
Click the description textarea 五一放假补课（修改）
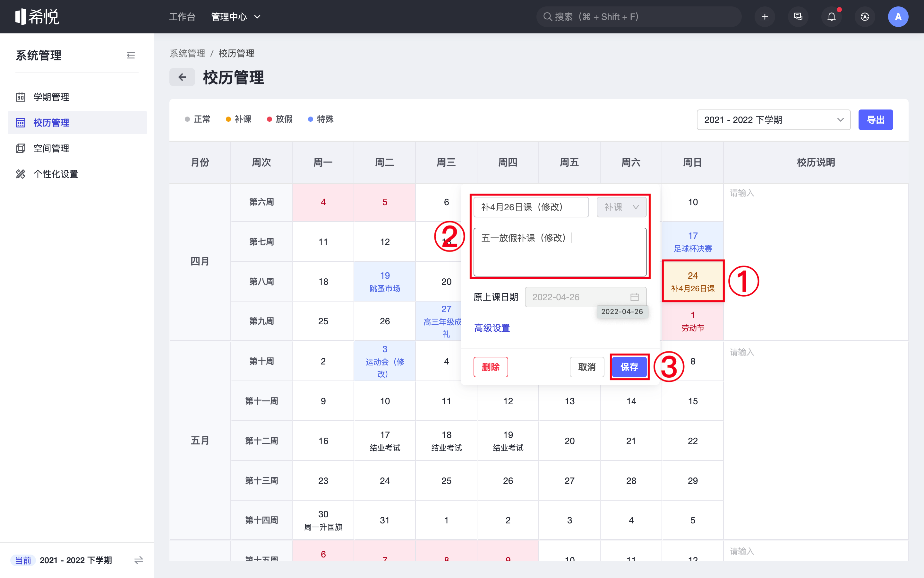click(560, 252)
